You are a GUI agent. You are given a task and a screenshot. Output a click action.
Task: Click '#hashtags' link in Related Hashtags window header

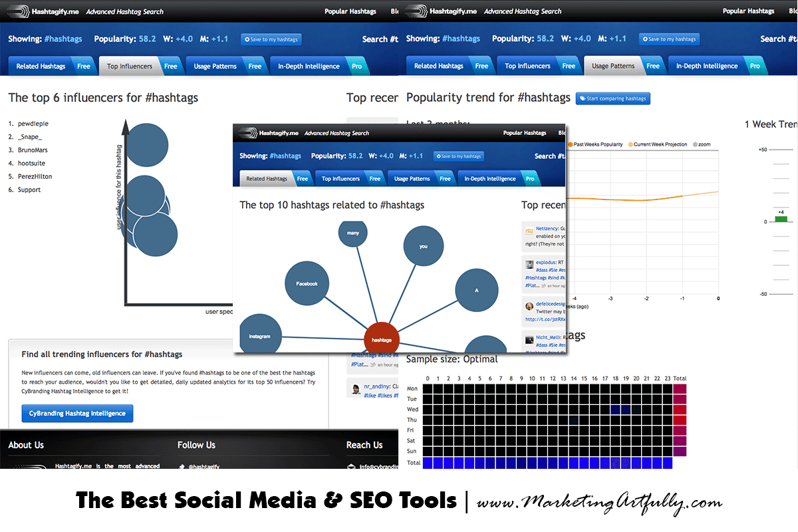285,156
